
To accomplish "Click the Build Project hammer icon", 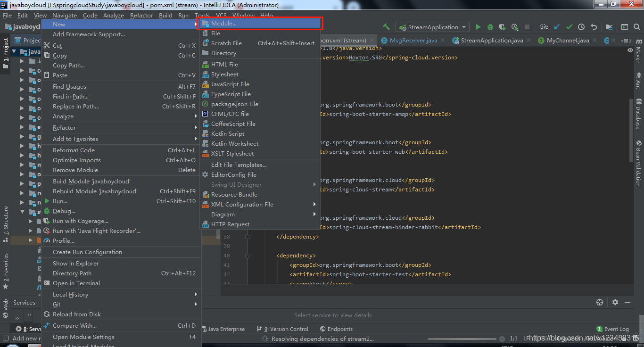I will pyautogui.click(x=386, y=27).
